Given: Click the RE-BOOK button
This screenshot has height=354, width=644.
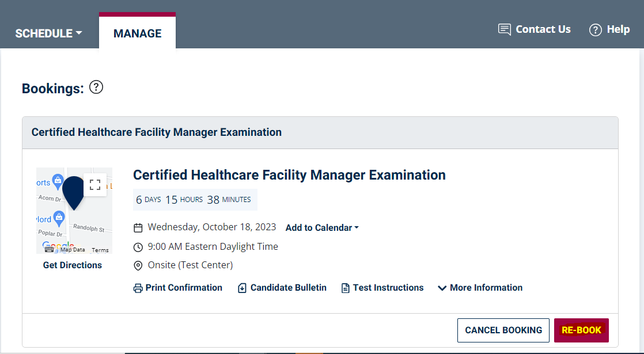Looking at the screenshot, I should [581, 330].
